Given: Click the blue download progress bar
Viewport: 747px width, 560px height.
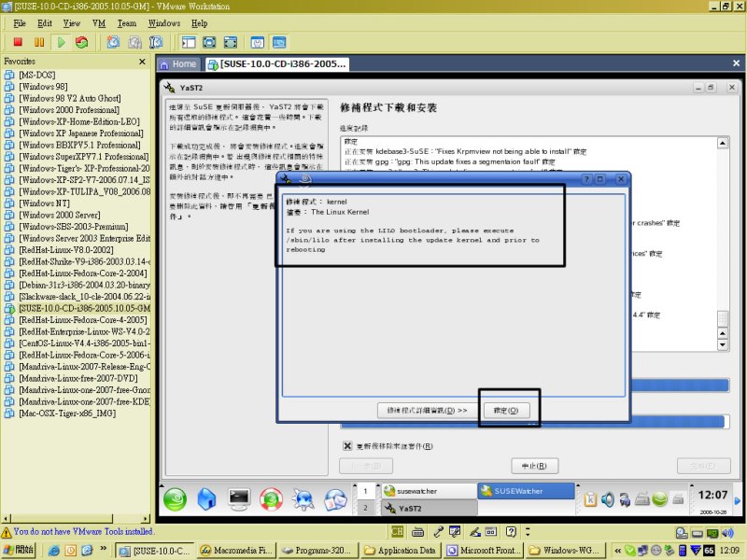Looking at the screenshot, I should point(680,385).
